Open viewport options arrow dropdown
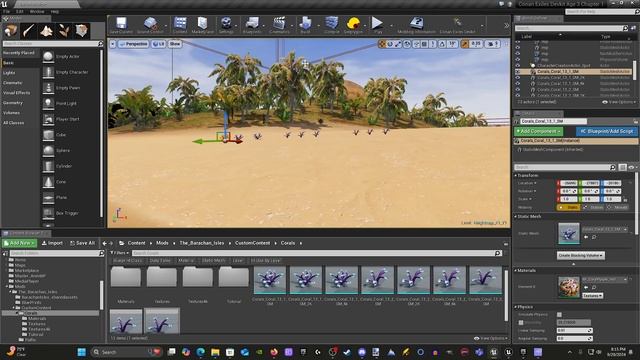640x360 pixels. (x=113, y=44)
